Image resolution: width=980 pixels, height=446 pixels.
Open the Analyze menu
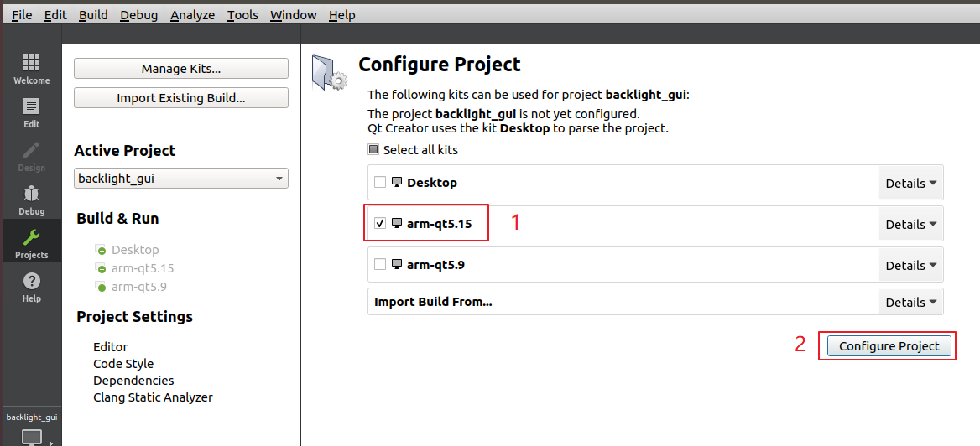[x=192, y=15]
